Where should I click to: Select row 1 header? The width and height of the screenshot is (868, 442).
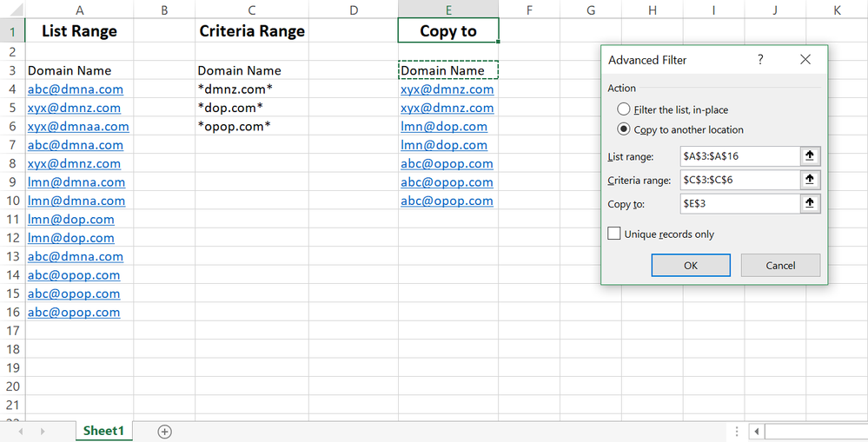click(12, 31)
